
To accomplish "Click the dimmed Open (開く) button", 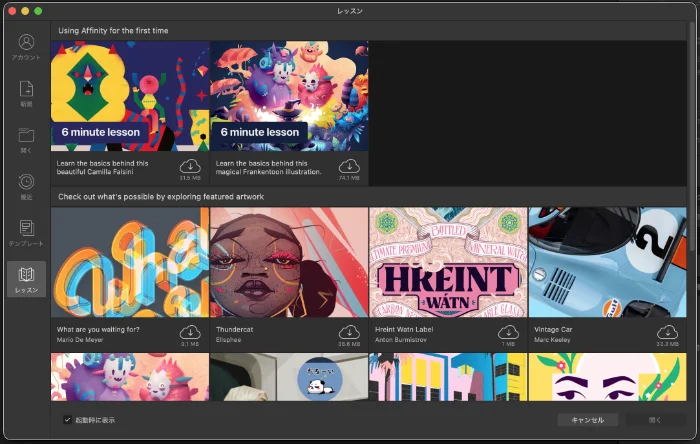I will (655, 420).
